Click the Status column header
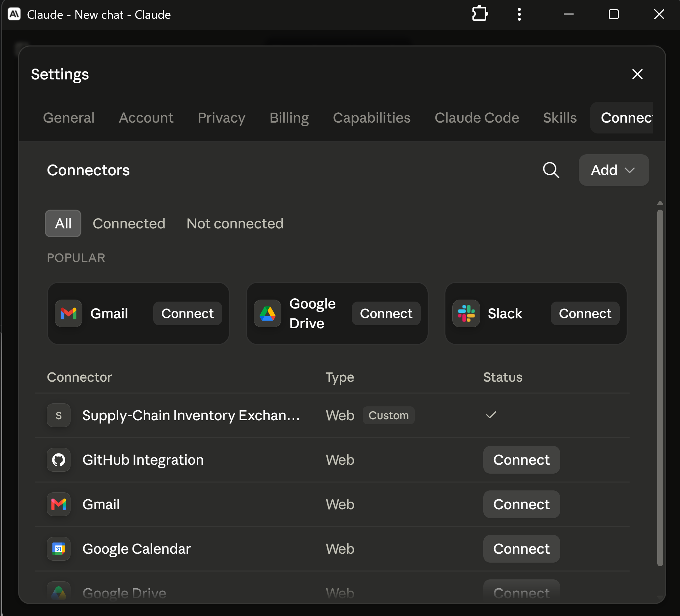This screenshot has height=616, width=680. point(502,377)
